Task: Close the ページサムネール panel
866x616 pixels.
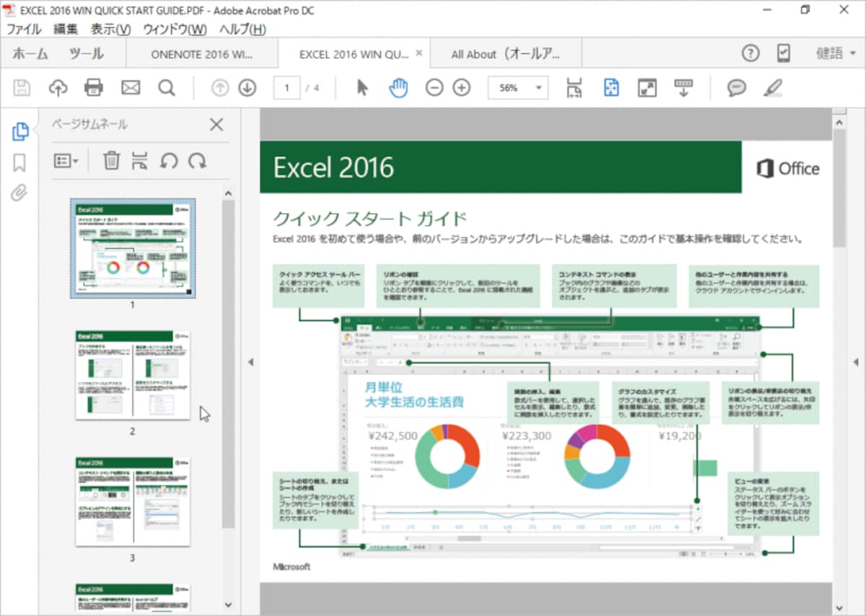Action: click(x=216, y=125)
